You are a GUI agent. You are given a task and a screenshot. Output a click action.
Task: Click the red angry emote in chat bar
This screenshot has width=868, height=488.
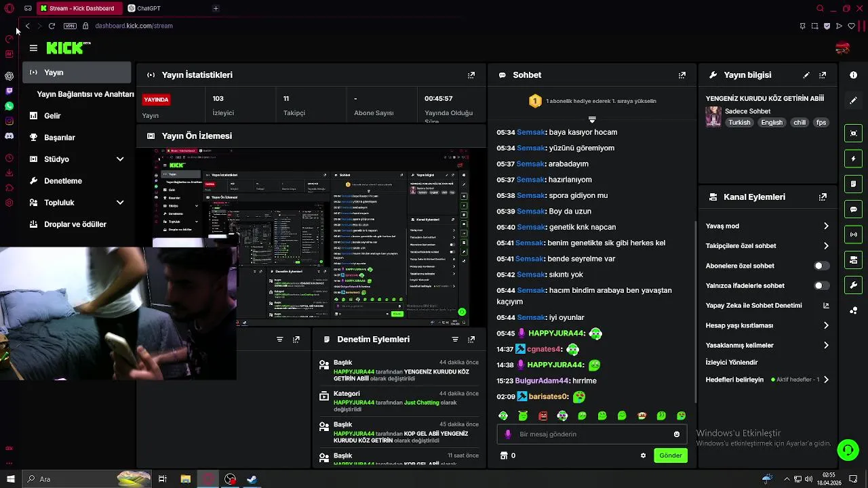coord(542,415)
